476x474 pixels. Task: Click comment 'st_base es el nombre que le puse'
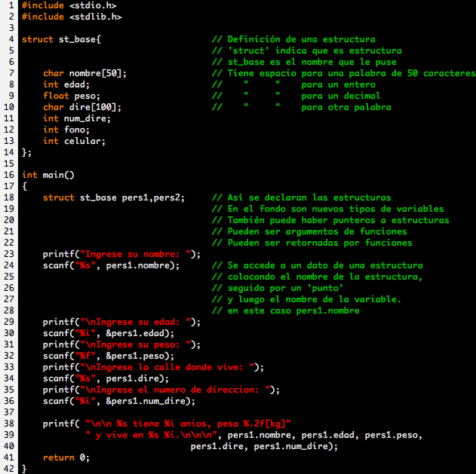tap(312, 62)
